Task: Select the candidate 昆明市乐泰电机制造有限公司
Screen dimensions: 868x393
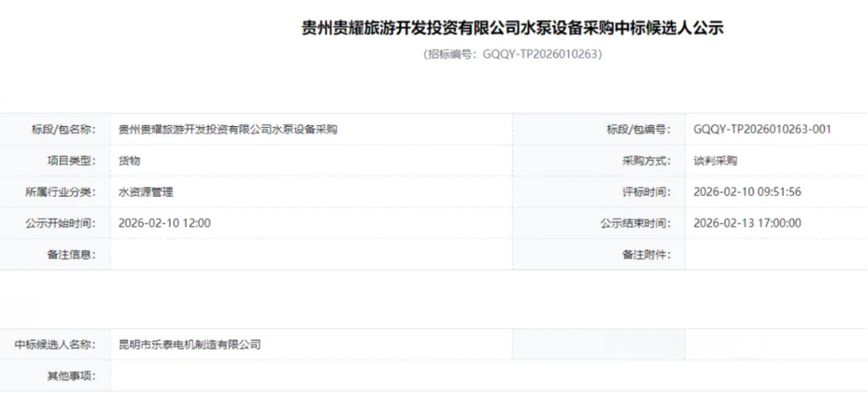Action: click(190, 345)
